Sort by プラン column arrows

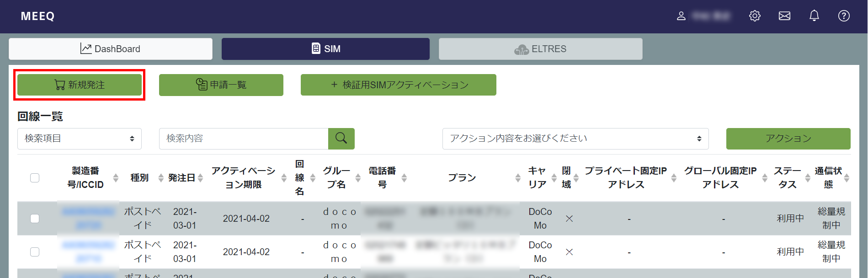[x=518, y=178]
